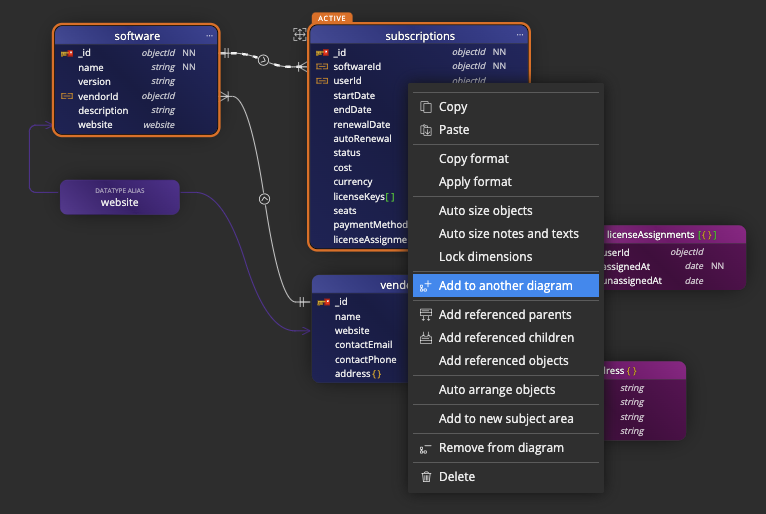Click the focus icon left of subscriptions table

(x=299, y=35)
